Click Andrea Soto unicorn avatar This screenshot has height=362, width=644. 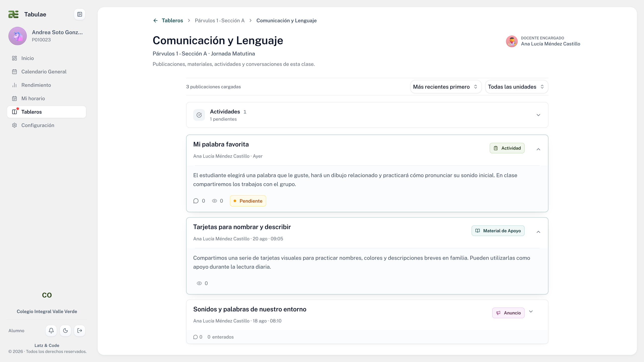click(18, 36)
